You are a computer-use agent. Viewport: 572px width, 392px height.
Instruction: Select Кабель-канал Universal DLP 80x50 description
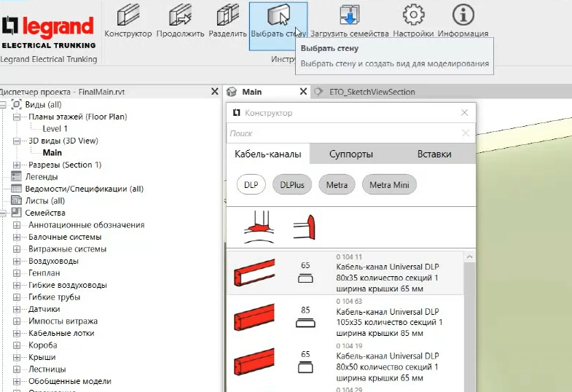pyautogui.click(x=388, y=366)
